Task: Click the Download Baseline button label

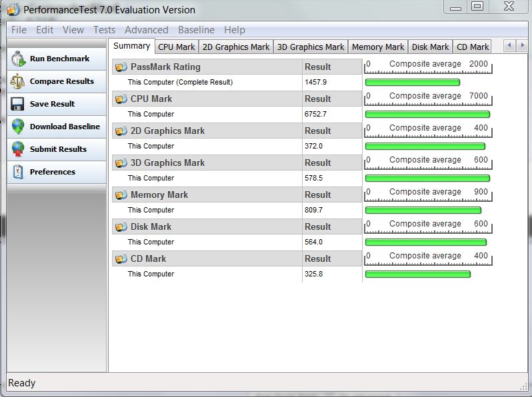Action: [x=65, y=127]
